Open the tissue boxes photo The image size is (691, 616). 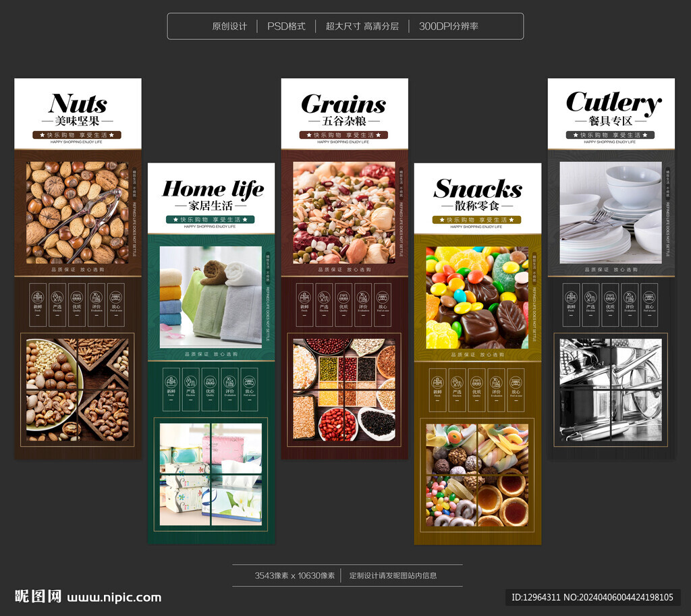pos(211,474)
